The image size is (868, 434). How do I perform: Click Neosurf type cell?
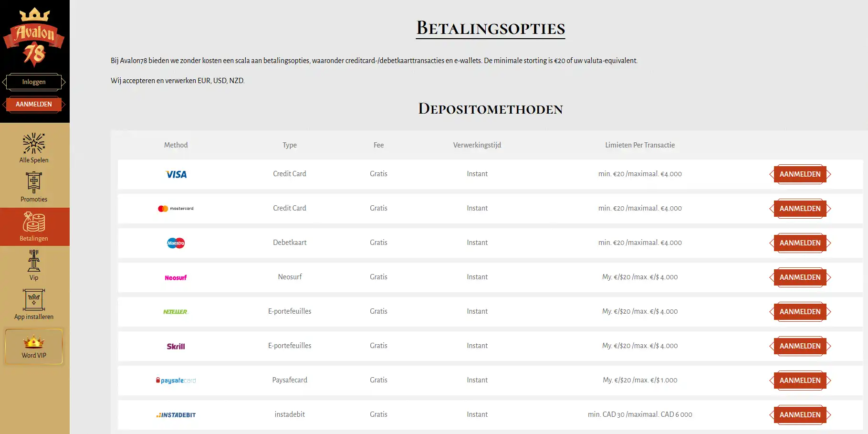(x=290, y=277)
